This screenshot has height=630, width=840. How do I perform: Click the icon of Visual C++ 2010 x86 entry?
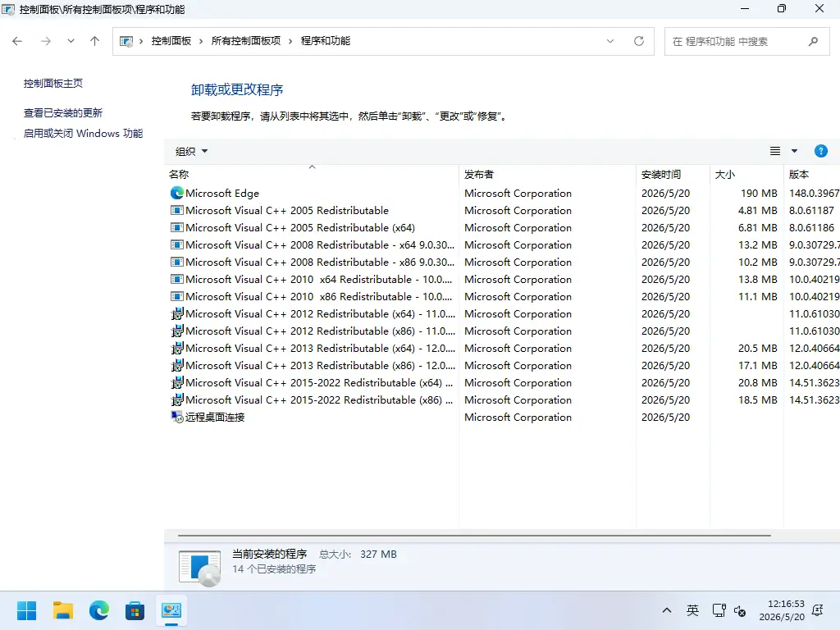pos(177,296)
